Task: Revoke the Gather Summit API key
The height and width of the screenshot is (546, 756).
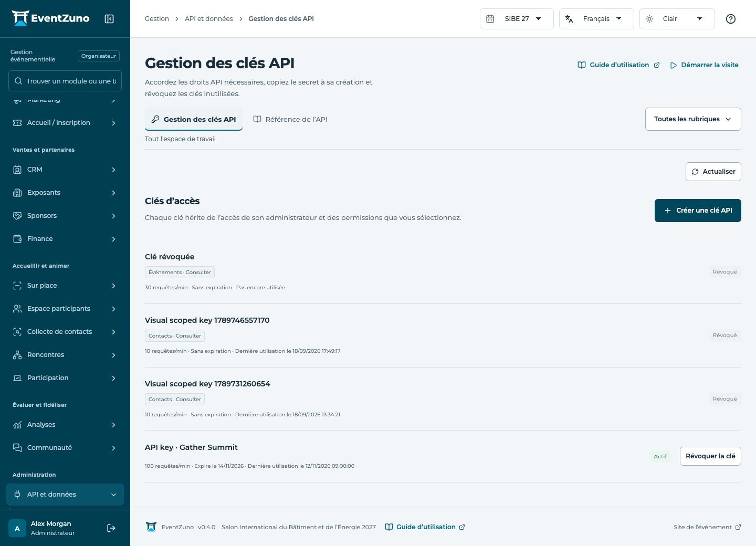Action: coord(710,456)
